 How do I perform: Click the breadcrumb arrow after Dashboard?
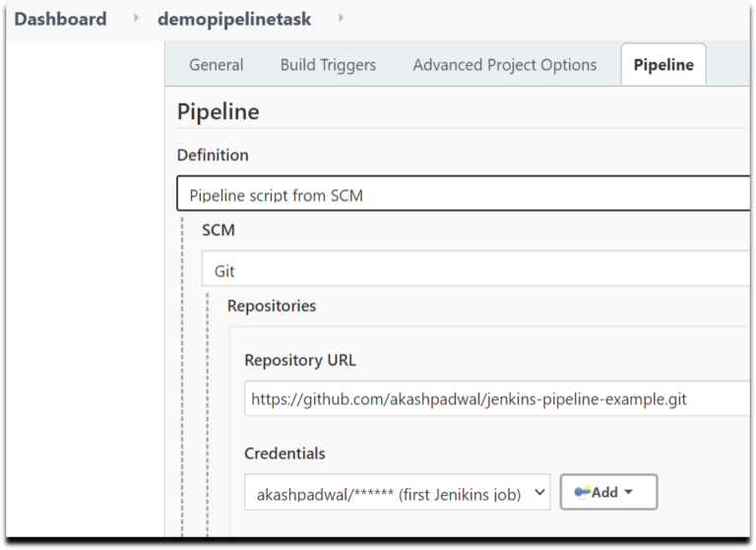click(x=136, y=19)
